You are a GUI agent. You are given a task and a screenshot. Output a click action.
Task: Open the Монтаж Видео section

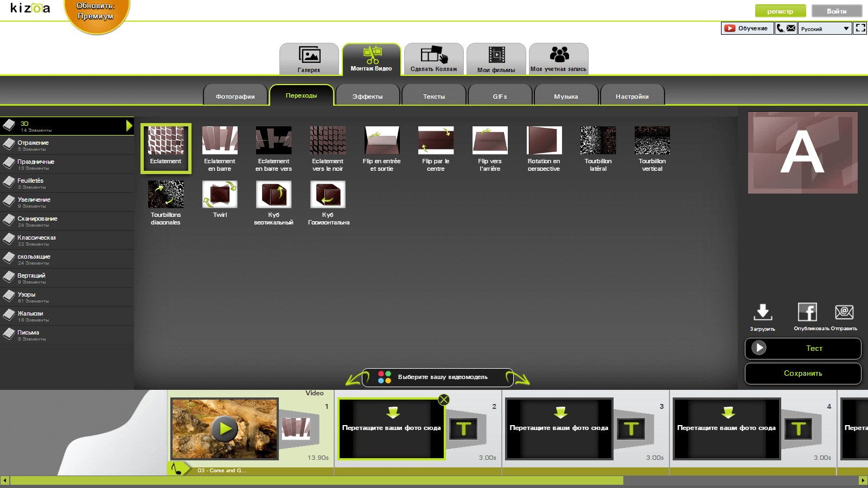pyautogui.click(x=372, y=59)
